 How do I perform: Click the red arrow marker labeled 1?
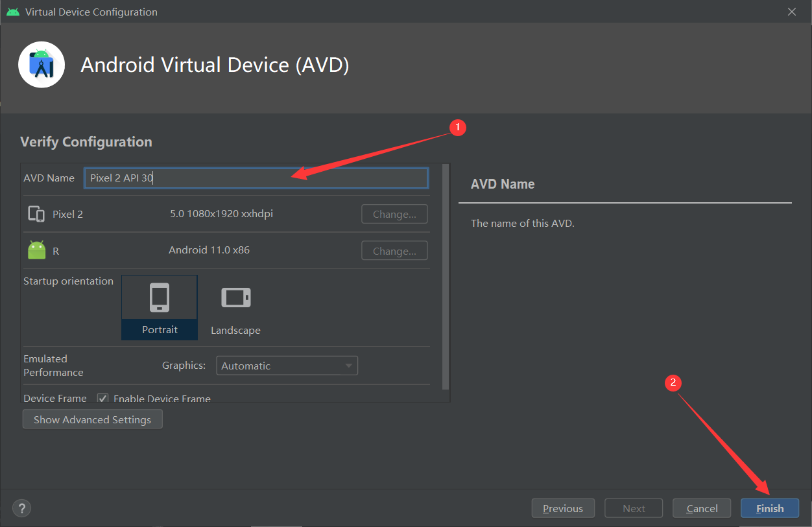click(458, 128)
